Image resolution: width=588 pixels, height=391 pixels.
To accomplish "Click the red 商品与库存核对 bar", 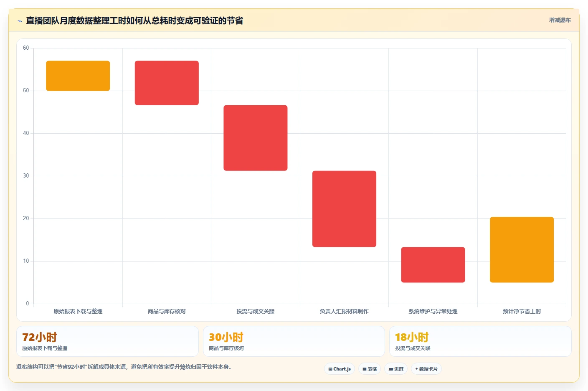I will (x=167, y=83).
